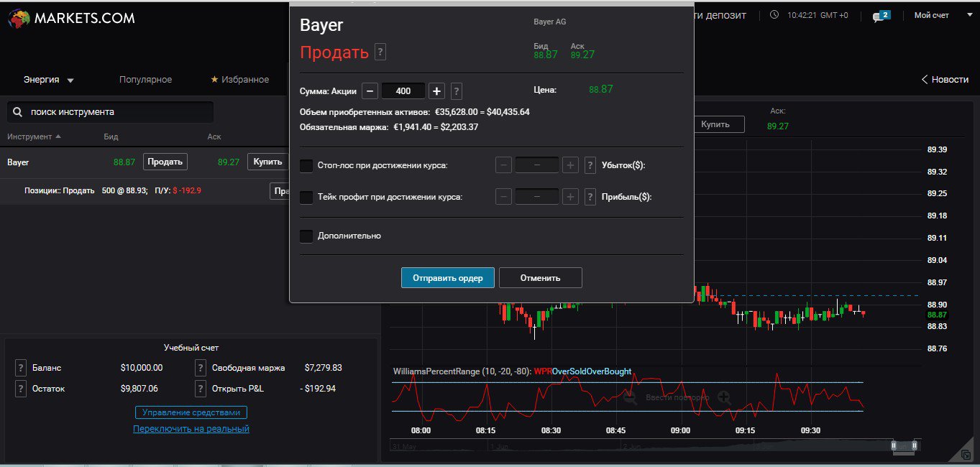
Task: Click the Бид column header
Action: pyautogui.click(x=111, y=137)
